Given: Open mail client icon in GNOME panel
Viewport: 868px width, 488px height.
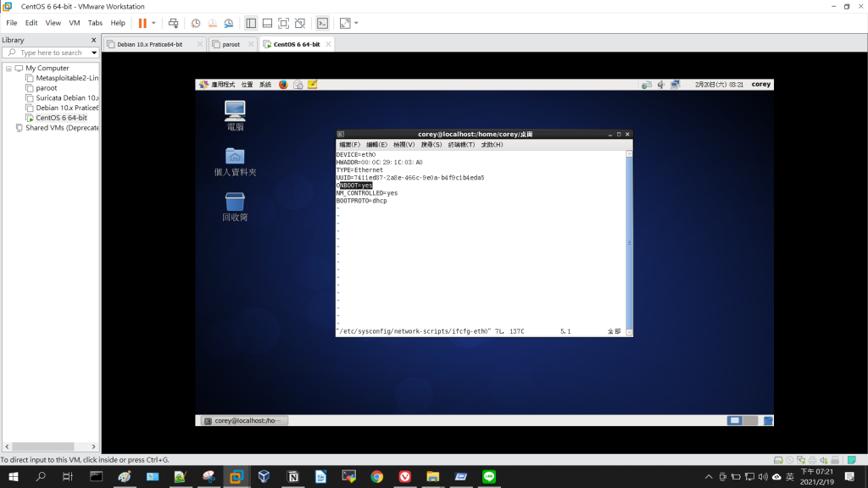Looking at the screenshot, I should click(x=298, y=85).
